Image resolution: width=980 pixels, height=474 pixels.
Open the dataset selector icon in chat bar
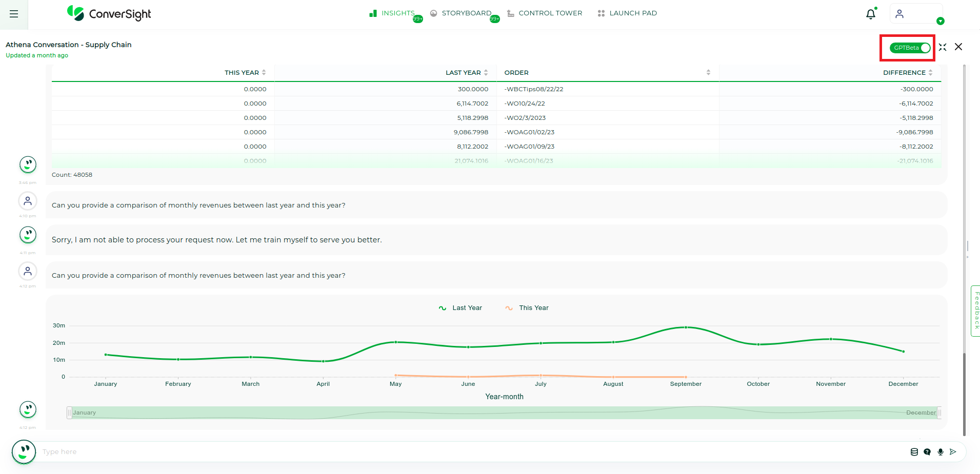[914, 451]
